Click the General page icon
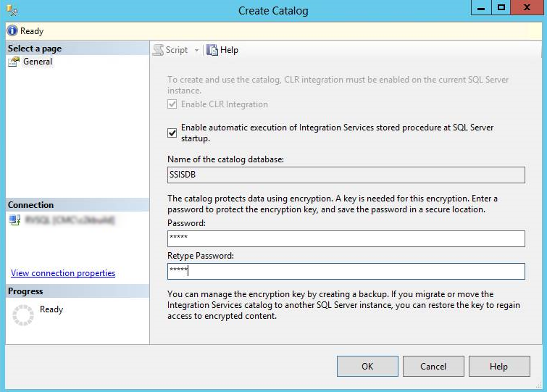The width and height of the screenshot is (547, 392). pos(14,62)
